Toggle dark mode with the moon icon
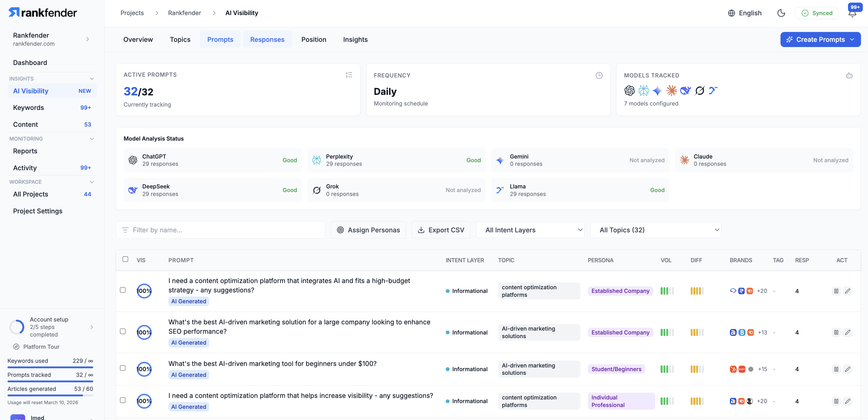868x420 pixels. click(x=781, y=13)
